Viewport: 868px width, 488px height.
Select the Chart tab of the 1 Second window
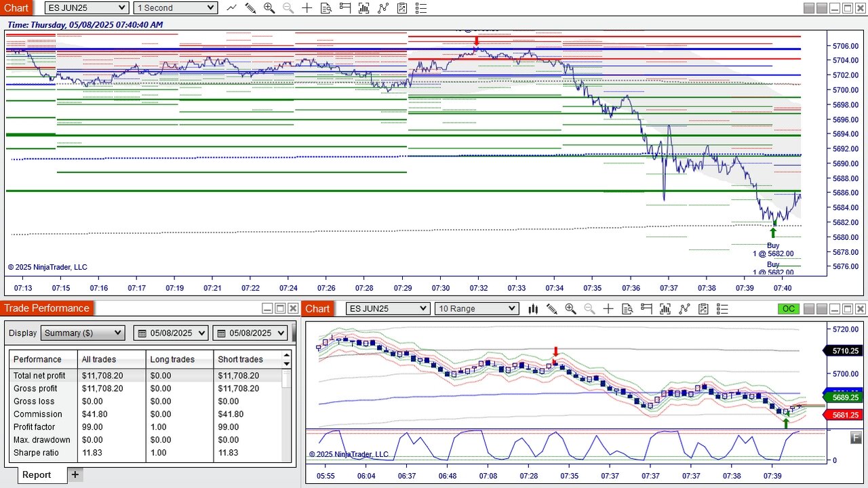(16, 8)
